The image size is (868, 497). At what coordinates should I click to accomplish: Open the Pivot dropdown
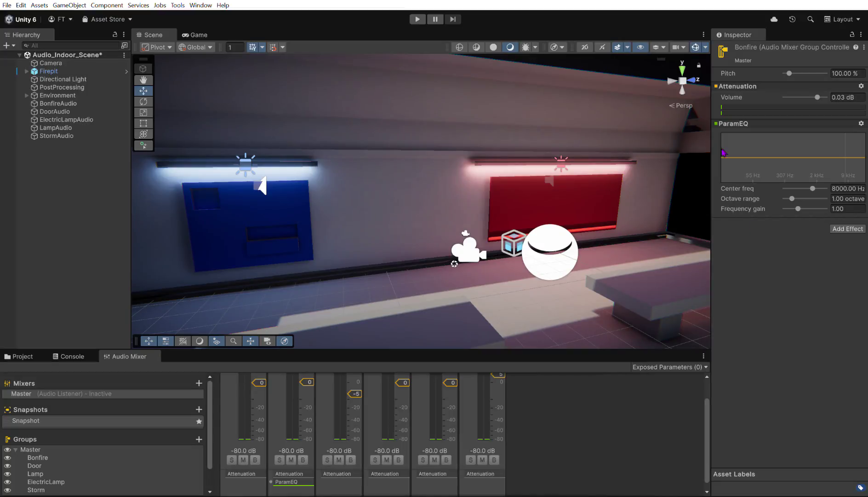pyautogui.click(x=157, y=47)
